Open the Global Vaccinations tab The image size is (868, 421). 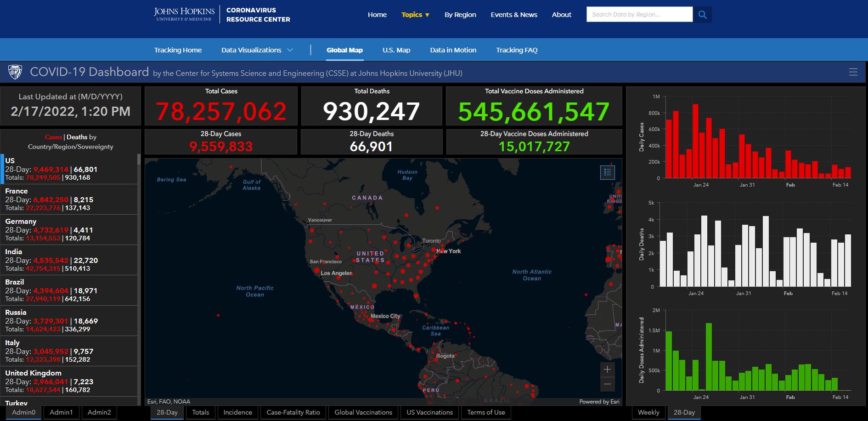[x=363, y=412]
